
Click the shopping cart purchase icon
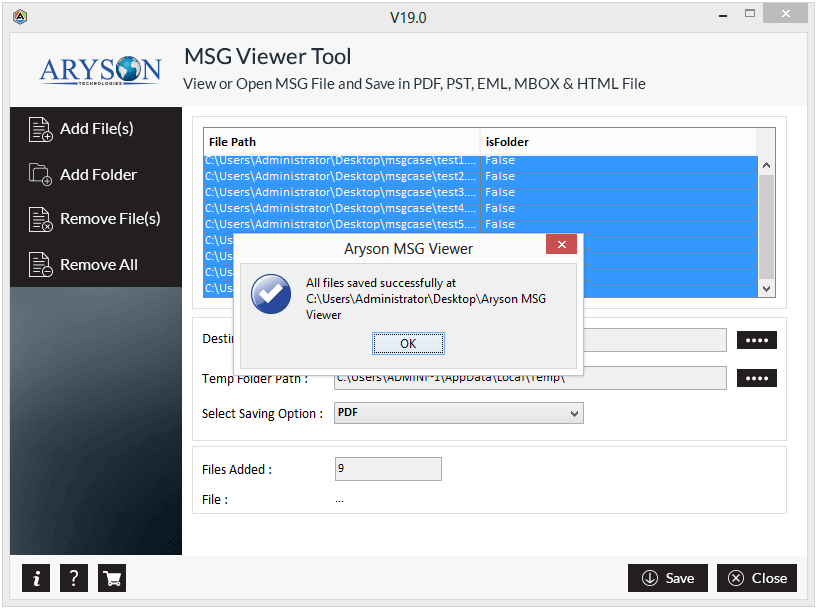point(112,578)
